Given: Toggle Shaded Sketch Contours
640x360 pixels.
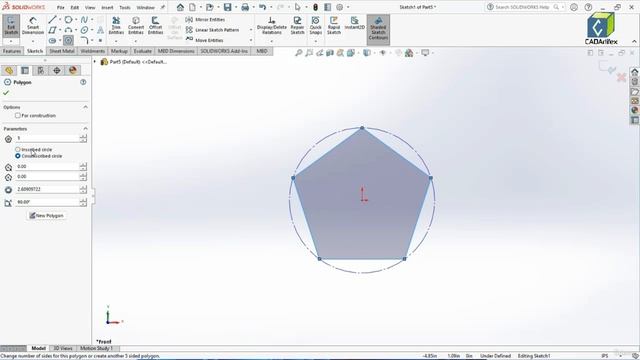Looking at the screenshot, I should tap(378, 29).
